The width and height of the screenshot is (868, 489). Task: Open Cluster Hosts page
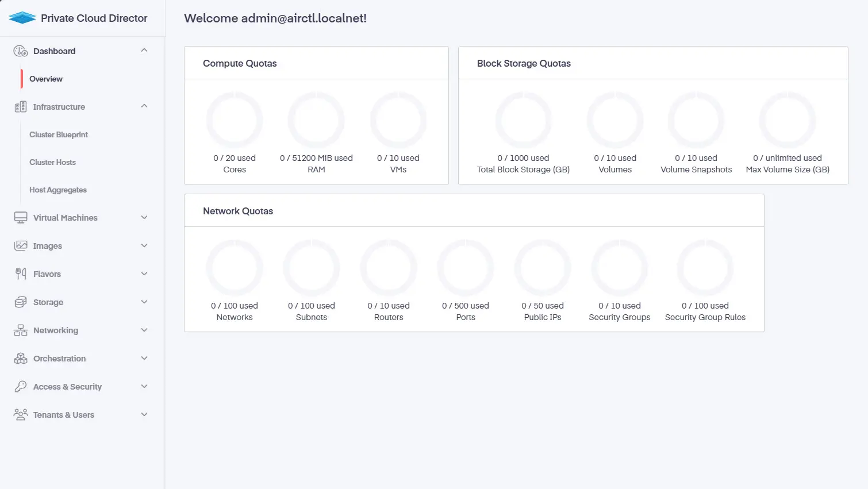tap(52, 162)
